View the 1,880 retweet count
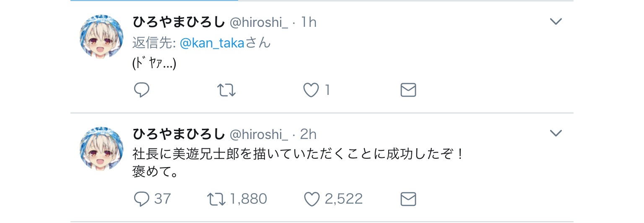Viewport: 644px width, 223px height. (x=249, y=199)
